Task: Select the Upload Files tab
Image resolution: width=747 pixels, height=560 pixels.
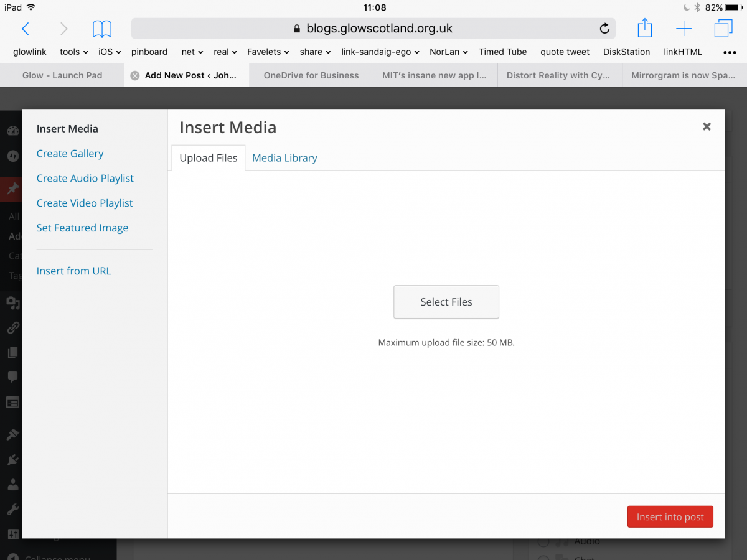Action: click(208, 158)
